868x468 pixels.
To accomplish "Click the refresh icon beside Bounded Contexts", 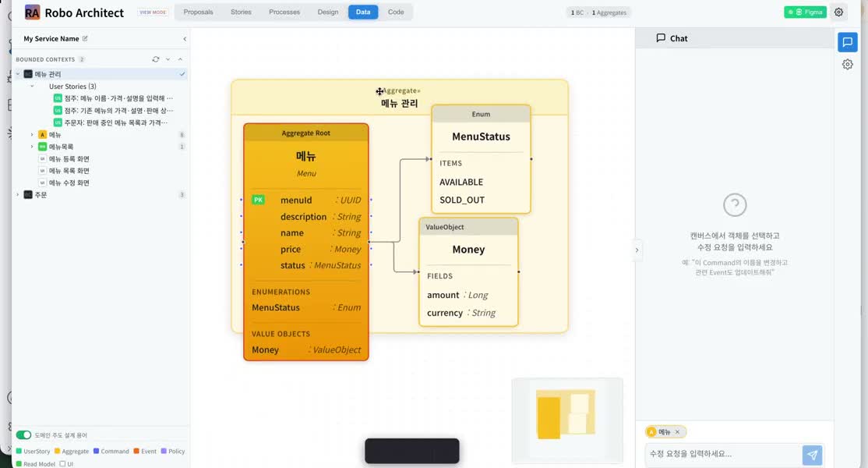I will (156, 59).
